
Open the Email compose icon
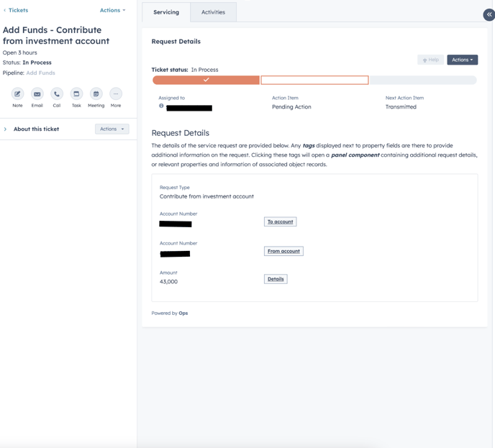point(37,94)
